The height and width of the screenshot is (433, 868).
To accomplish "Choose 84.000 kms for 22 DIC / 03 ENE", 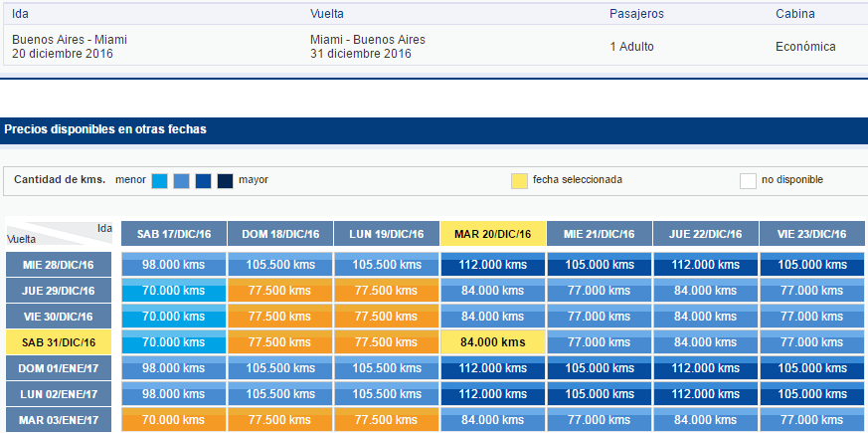I will pos(706,420).
